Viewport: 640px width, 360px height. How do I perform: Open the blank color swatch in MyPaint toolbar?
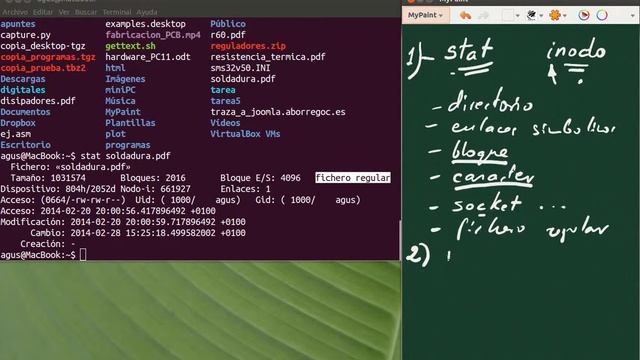(x=507, y=16)
